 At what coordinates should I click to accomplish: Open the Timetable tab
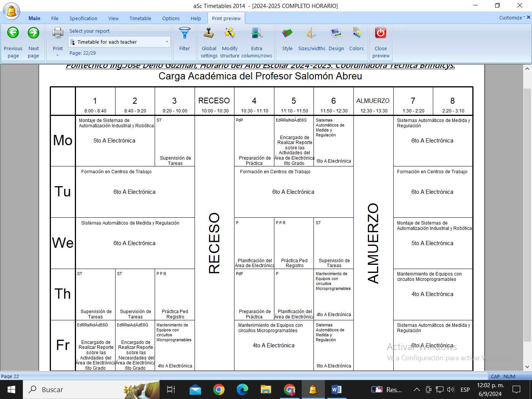coord(140,18)
